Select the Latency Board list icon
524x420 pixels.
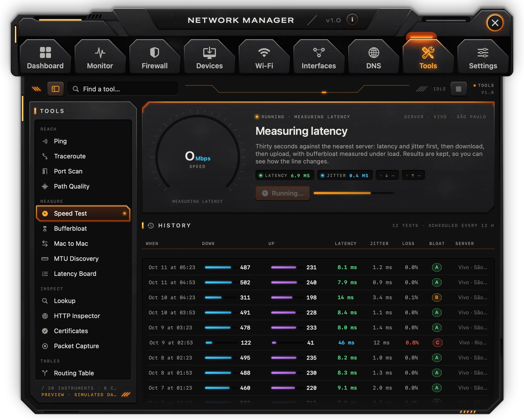point(45,274)
